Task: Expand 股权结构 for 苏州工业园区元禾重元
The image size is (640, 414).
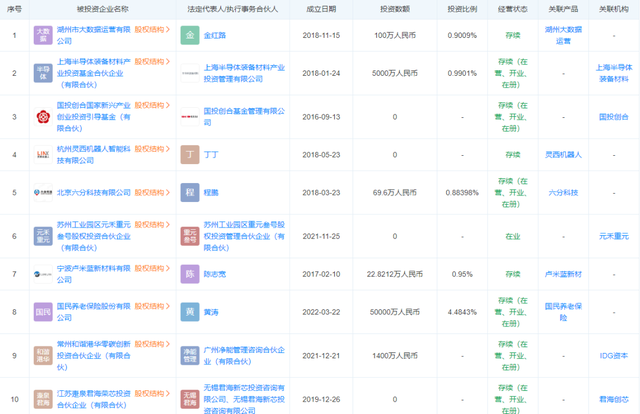Action: coord(152,225)
